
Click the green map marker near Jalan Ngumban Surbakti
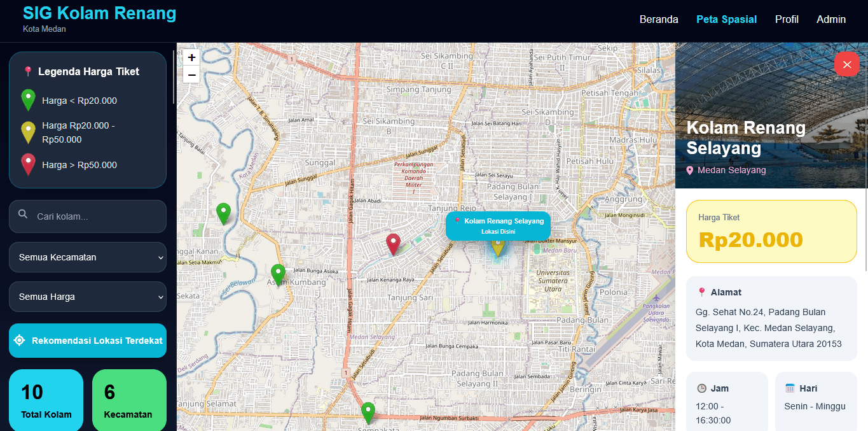[368, 413]
